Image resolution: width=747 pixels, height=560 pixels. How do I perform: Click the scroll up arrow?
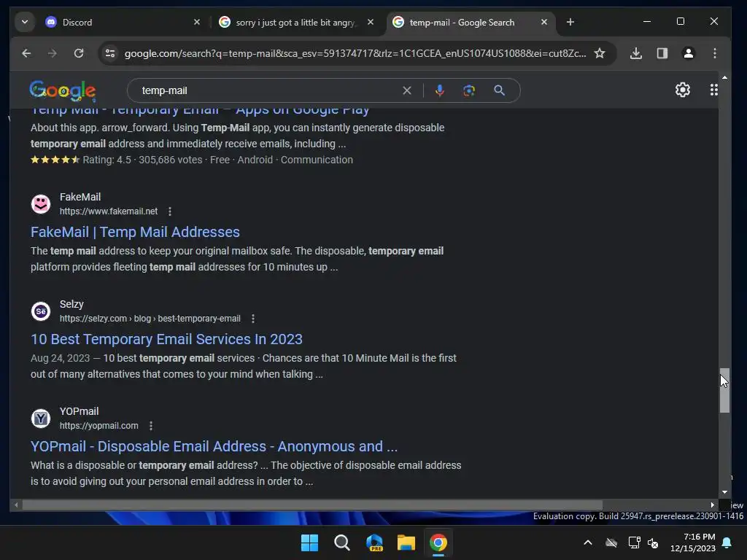pos(724,77)
